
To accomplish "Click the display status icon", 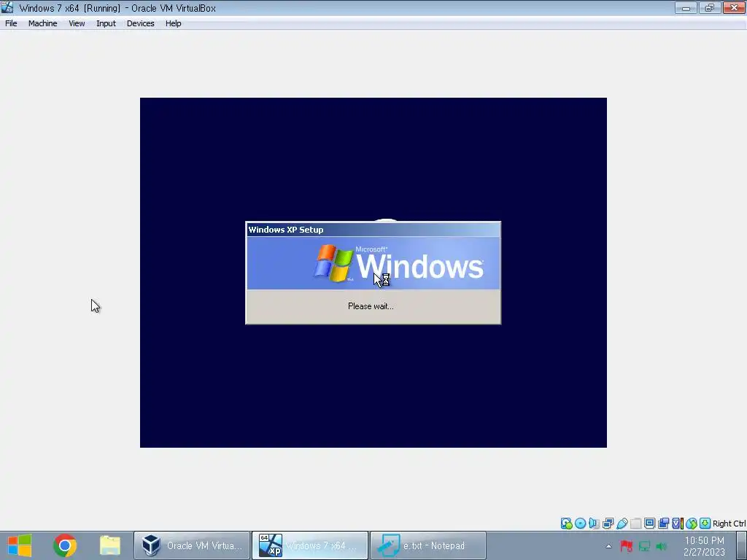I will click(x=649, y=524).
